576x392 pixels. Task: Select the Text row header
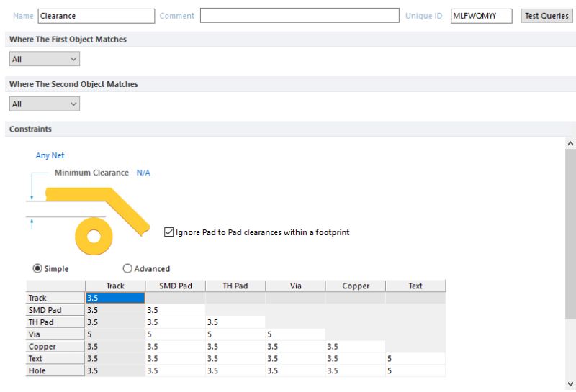click(x=55, y=358)
